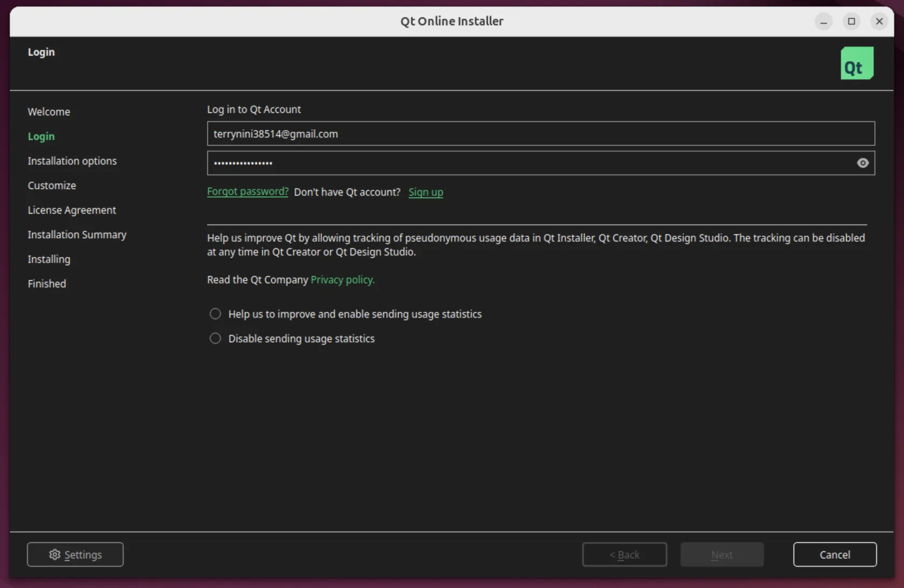Open the Settings button with gear icon

pyautogui.click(x=75, y=554)
